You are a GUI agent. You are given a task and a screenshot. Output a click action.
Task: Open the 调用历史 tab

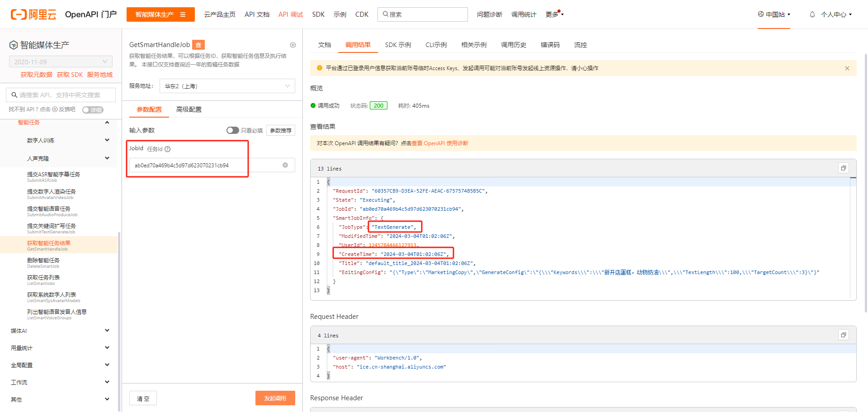pyautogui.click(x=514, y=45)
